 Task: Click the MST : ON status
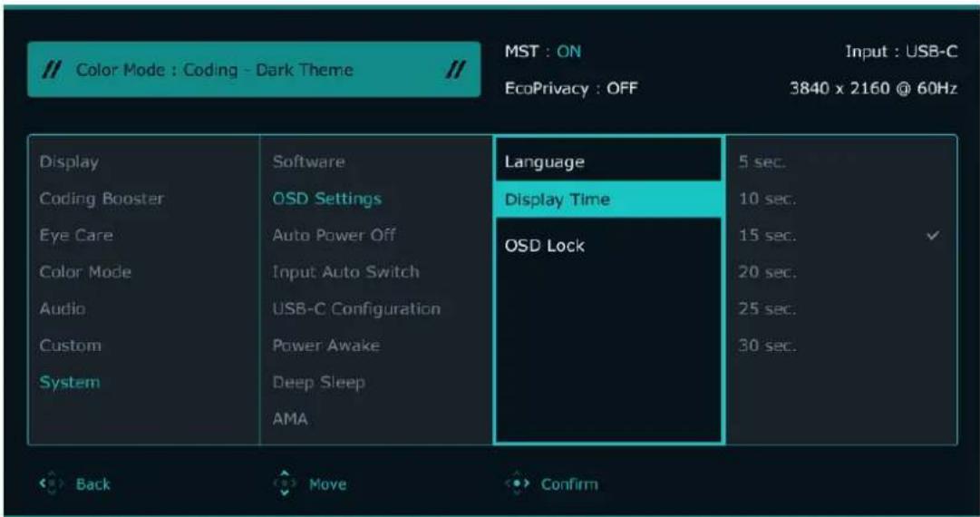coord(542,52)
